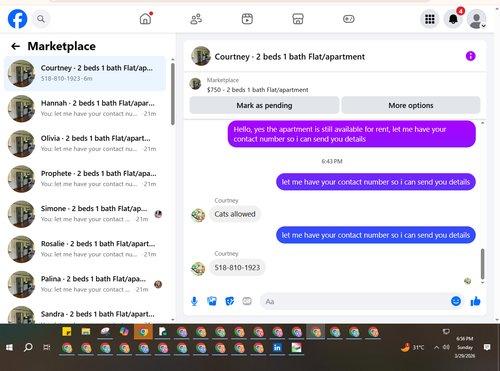Click the More options button
The image size is (500, 371).
click(411, 105)
